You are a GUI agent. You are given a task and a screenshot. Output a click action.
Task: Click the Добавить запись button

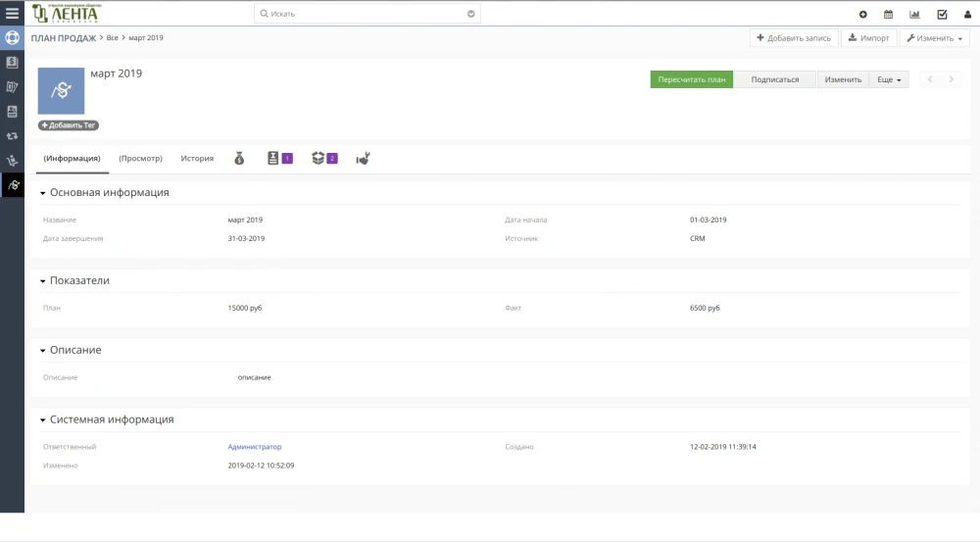(x=794, y=38)
